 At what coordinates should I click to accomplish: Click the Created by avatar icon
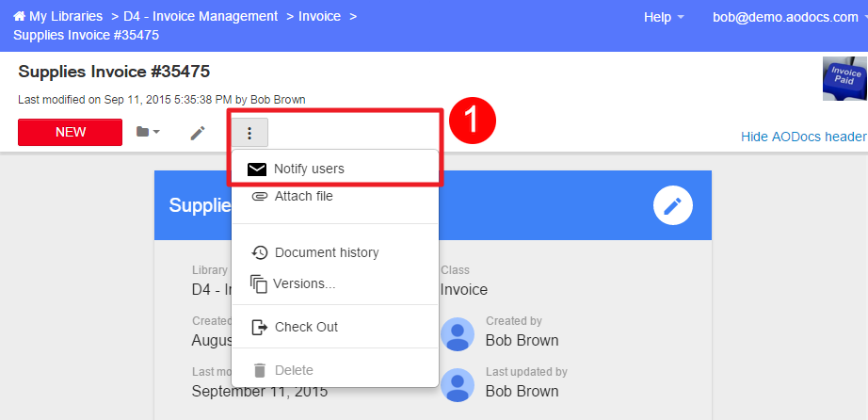[458, 334]
